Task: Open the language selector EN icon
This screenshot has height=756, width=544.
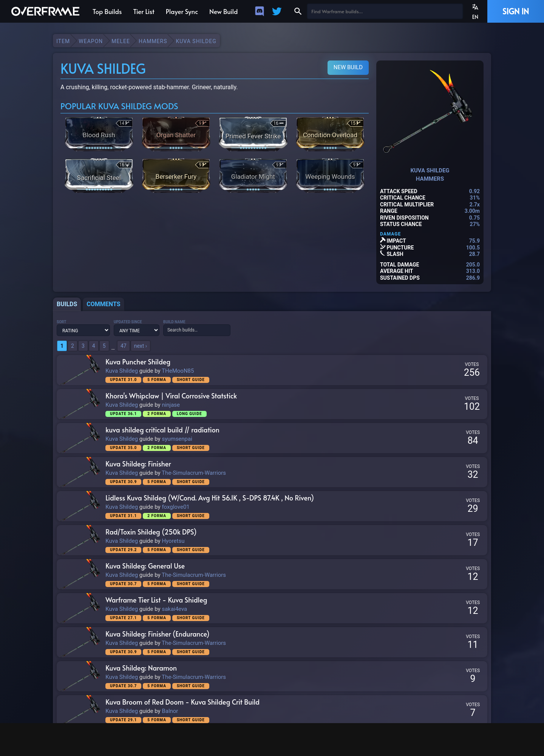Action: (x=475, y=11)
